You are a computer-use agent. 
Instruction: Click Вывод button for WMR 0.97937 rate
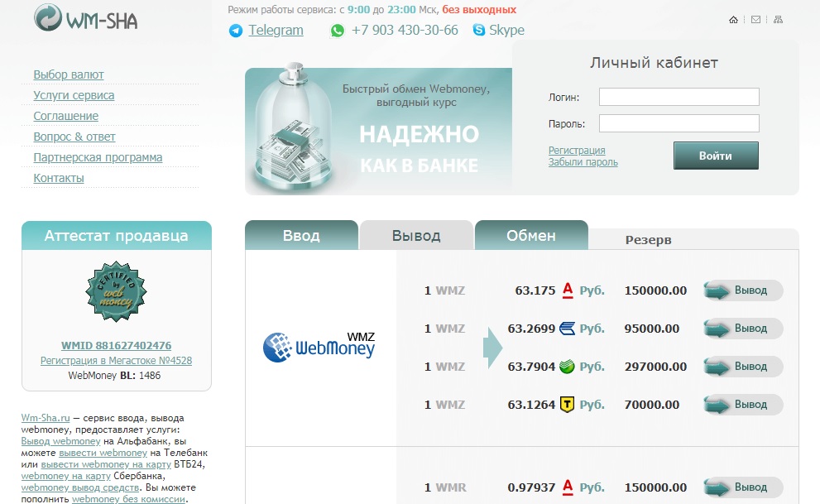pos(743,487)
